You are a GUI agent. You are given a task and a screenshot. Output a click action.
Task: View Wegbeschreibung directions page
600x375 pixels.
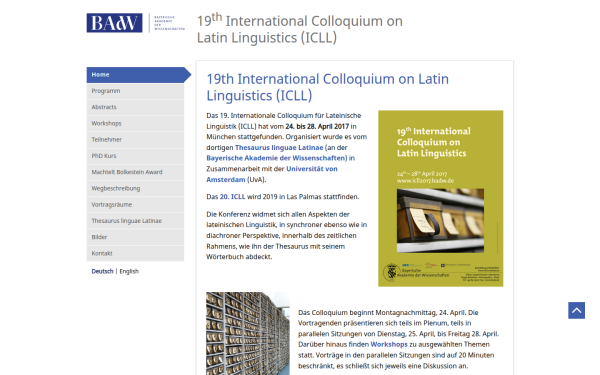(x=135, y=189)
